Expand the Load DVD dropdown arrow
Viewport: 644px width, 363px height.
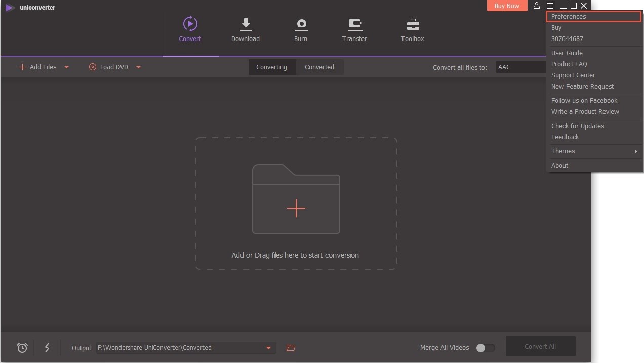coord(138,67)
